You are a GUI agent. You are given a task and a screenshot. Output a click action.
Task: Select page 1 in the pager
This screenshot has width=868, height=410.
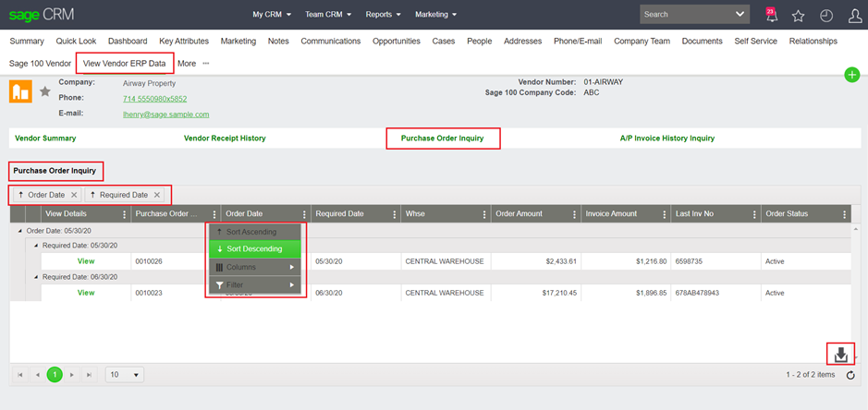[55, 375]
